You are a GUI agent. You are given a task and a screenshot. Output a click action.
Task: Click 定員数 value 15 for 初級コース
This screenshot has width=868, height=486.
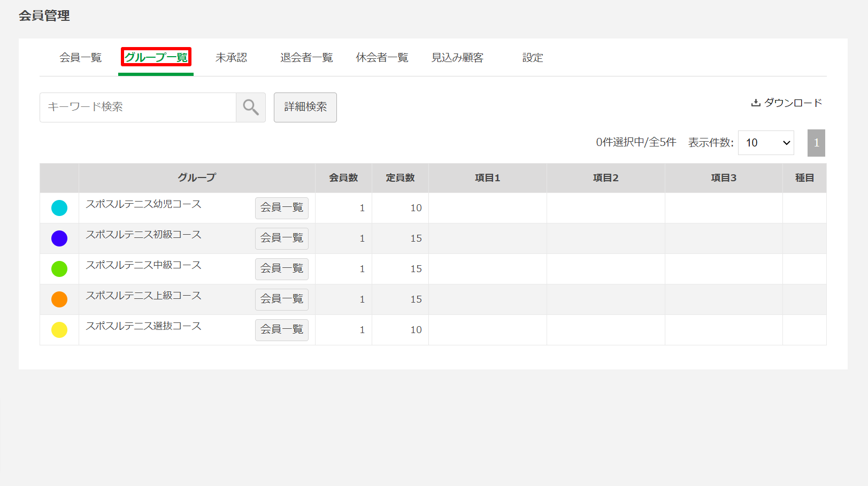click(416, 238)
